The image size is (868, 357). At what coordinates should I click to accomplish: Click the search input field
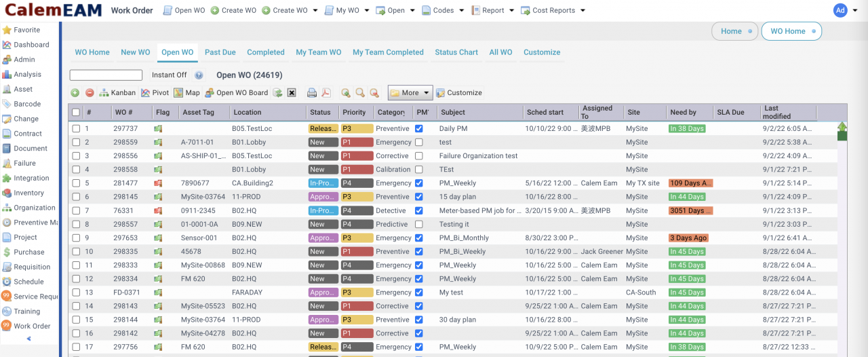[x=106, y=75]
